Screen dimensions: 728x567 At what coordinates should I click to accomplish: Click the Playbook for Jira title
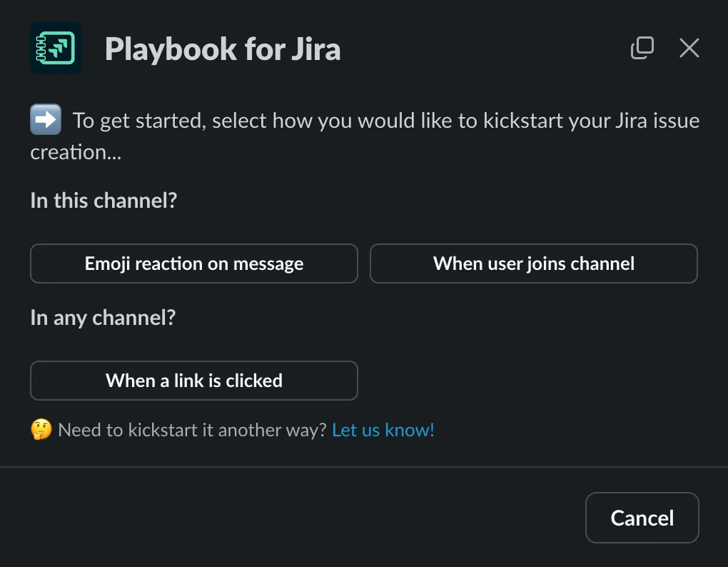[x=223, y=49]
